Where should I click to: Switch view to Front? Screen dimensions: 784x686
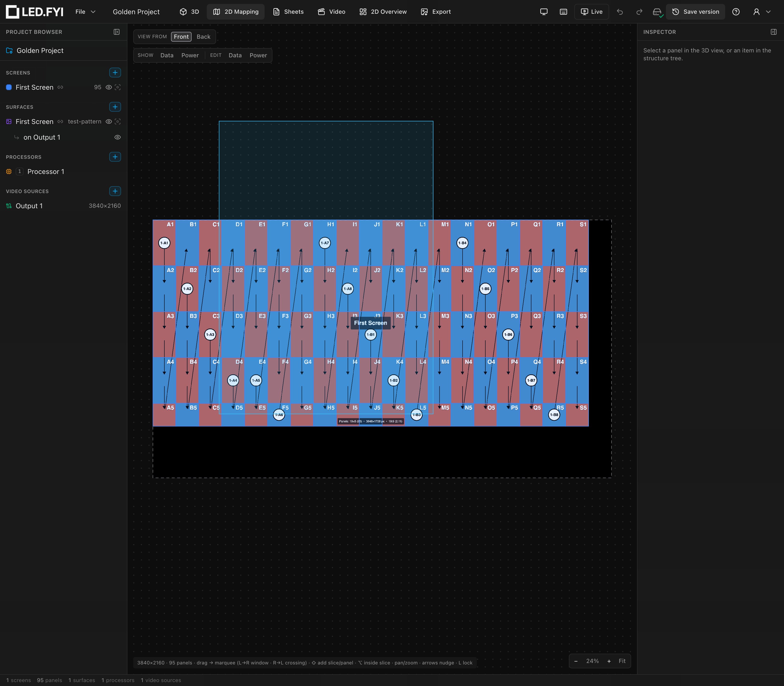point(181,37)
